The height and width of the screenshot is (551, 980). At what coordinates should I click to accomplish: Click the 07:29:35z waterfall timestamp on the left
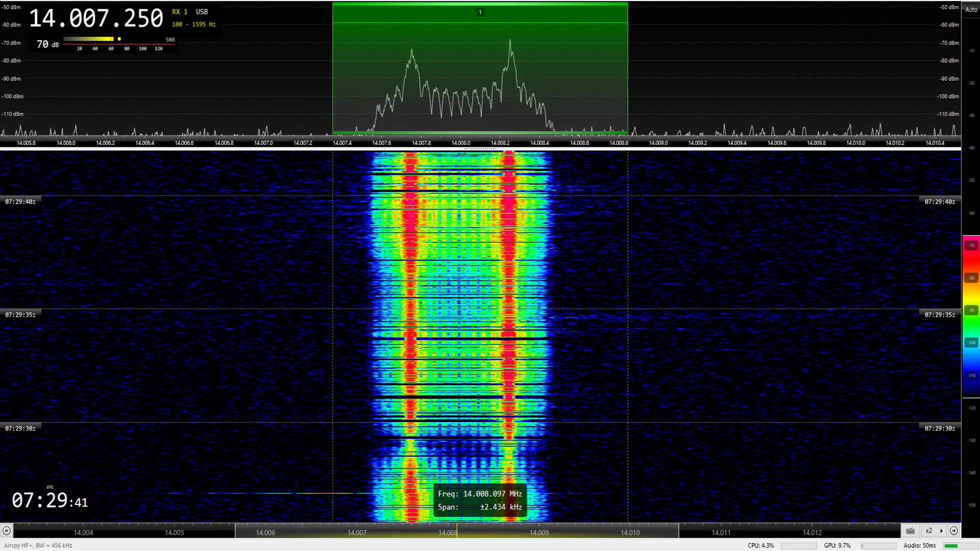pyautogui.click(x=20, y=315)
